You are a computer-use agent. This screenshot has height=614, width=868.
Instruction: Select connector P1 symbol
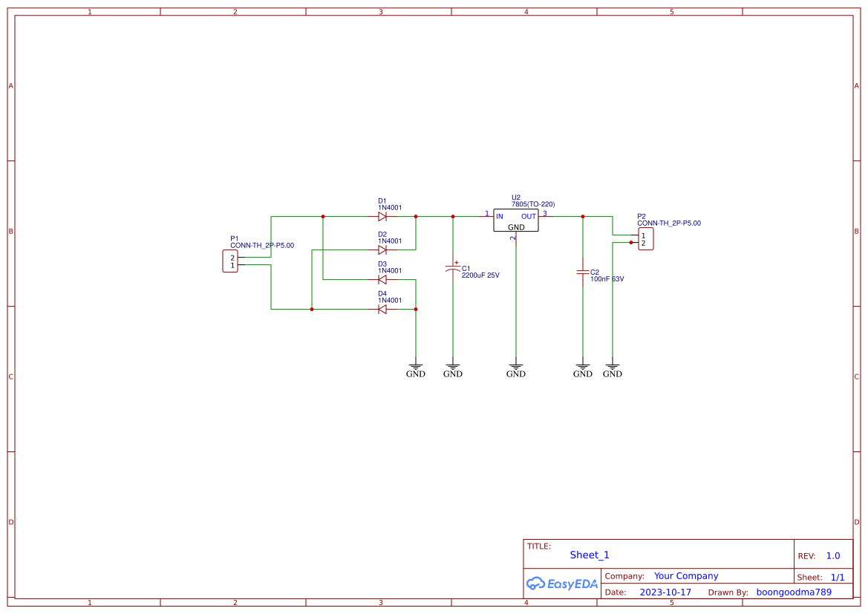tap(230, 261)
